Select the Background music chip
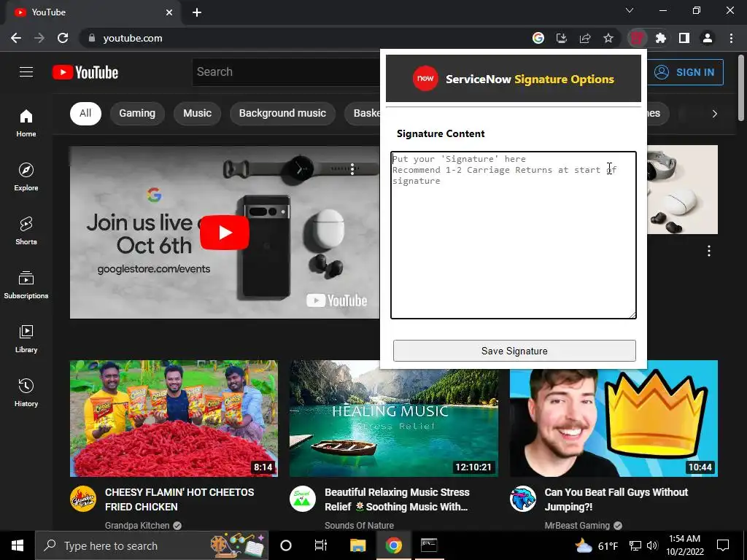747x560 pixels. click(x=282, y=113)
